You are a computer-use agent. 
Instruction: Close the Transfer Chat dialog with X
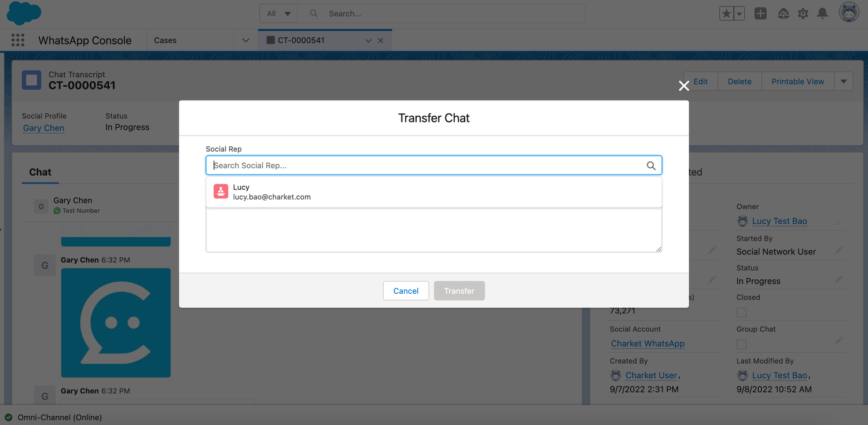pos(684,86)
